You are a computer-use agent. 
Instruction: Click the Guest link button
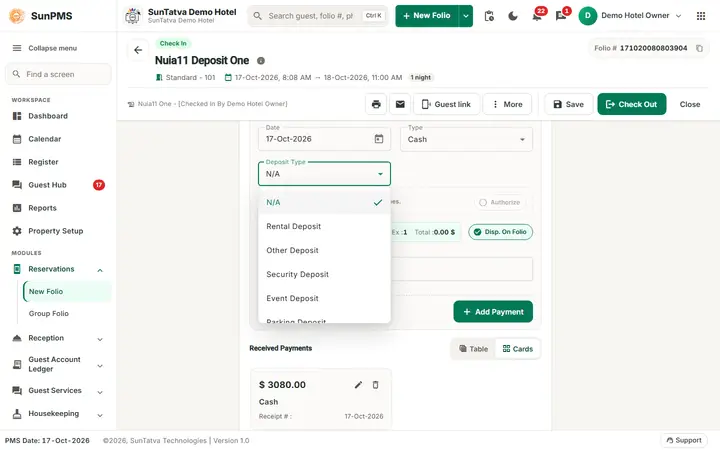(446, 104)
